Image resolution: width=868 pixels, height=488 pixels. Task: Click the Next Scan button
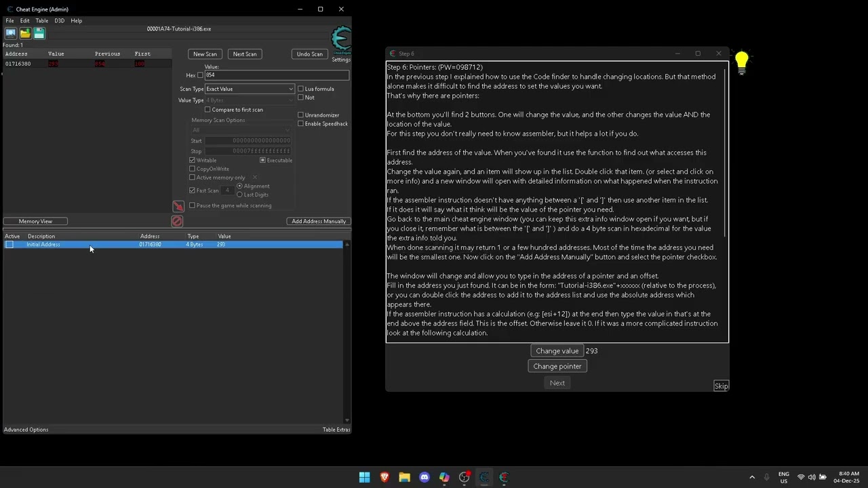tap(245, 54)
